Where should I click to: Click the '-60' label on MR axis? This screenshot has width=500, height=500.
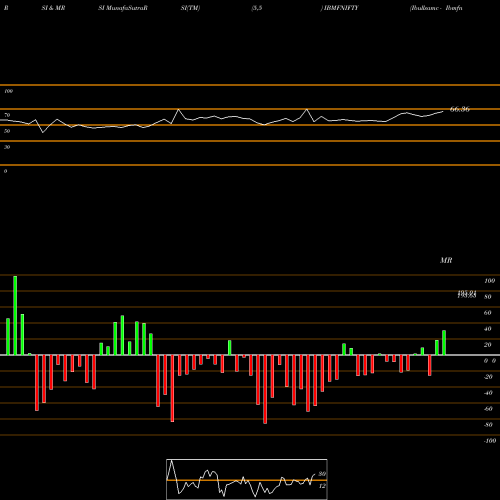point(488,409)
